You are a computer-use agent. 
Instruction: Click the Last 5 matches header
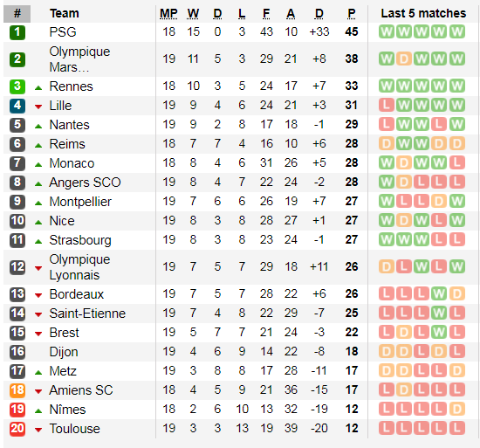(423, 13)
